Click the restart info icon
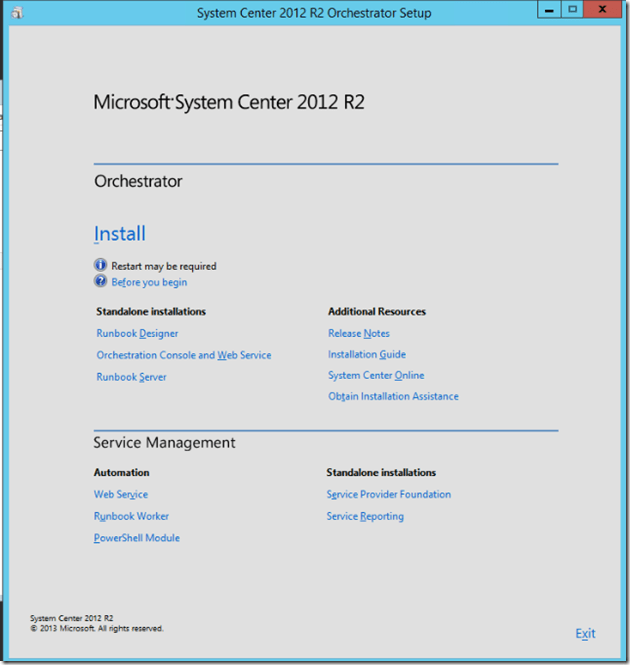The height and width of the screenshot is (665, 630). click(100, 265)
